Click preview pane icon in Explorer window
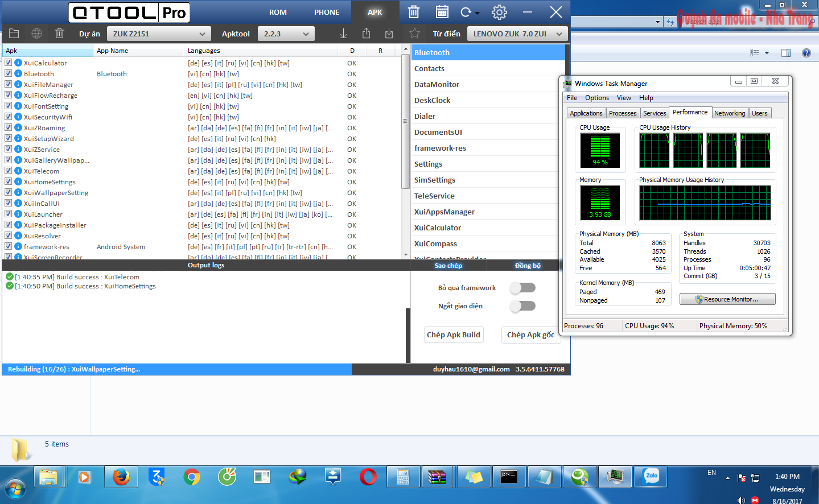The width and height of the screenshot is (819, 504). pos(786,53)
